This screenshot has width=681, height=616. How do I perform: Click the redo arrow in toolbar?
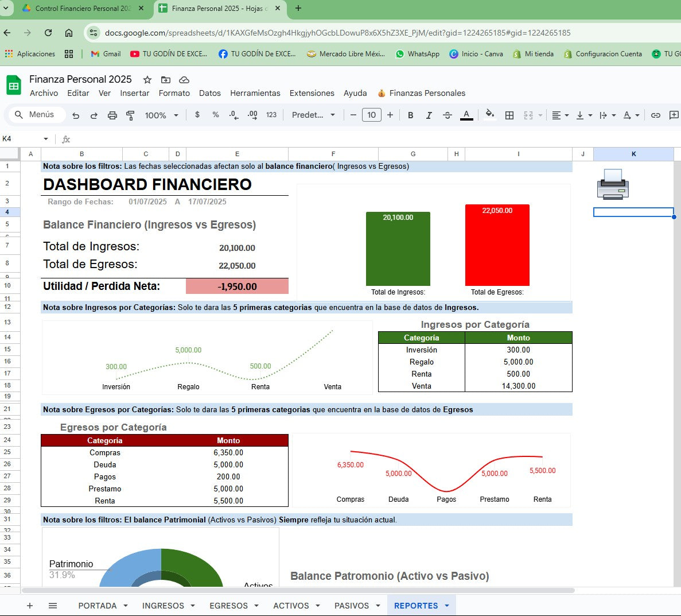pos(94,115)
